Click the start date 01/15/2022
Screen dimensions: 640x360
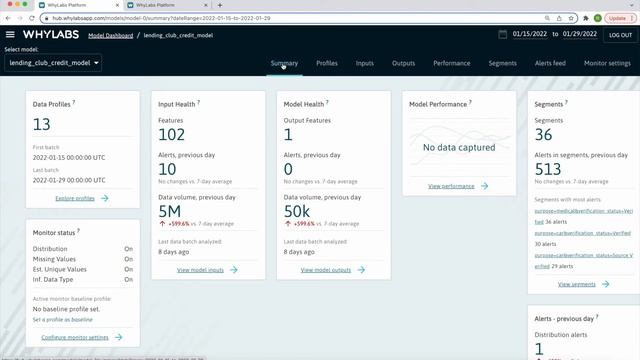530,34
